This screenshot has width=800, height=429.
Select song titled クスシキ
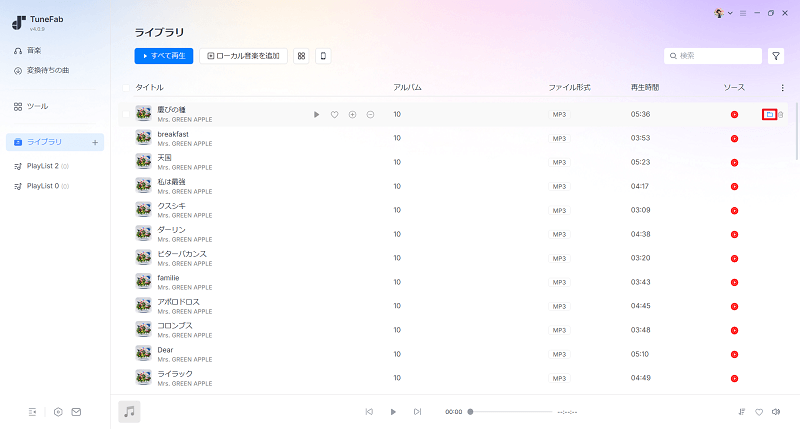[171, 206]
